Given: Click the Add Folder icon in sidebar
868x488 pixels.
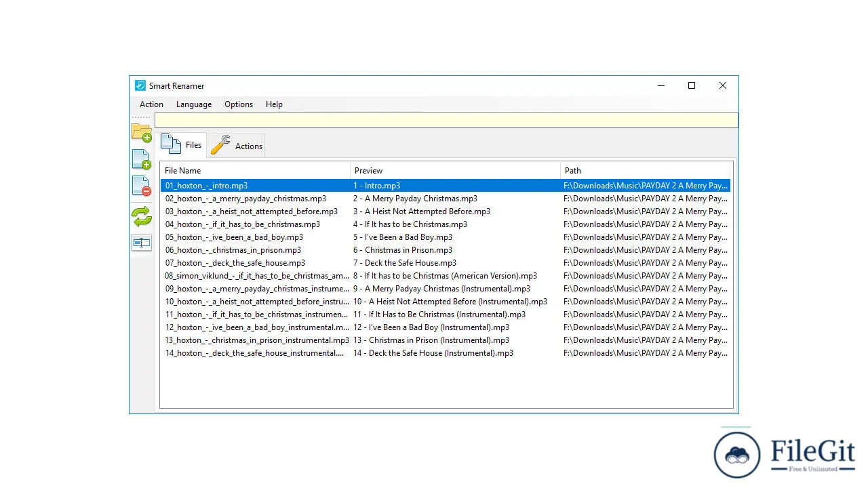Looking at the screenshot, I should pyautogui.click(x=142, y=132).
